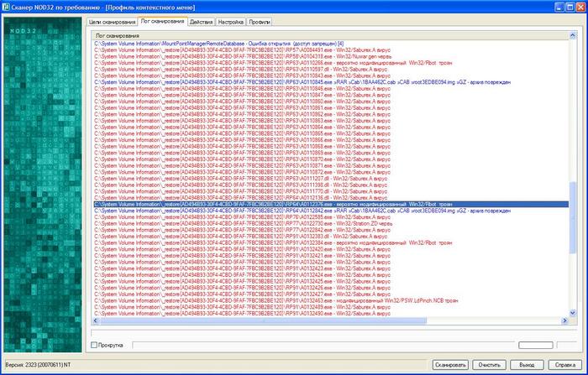Select the A0132421.exe Saburex.A row
The image size is (588, 375).
[331, 256]
